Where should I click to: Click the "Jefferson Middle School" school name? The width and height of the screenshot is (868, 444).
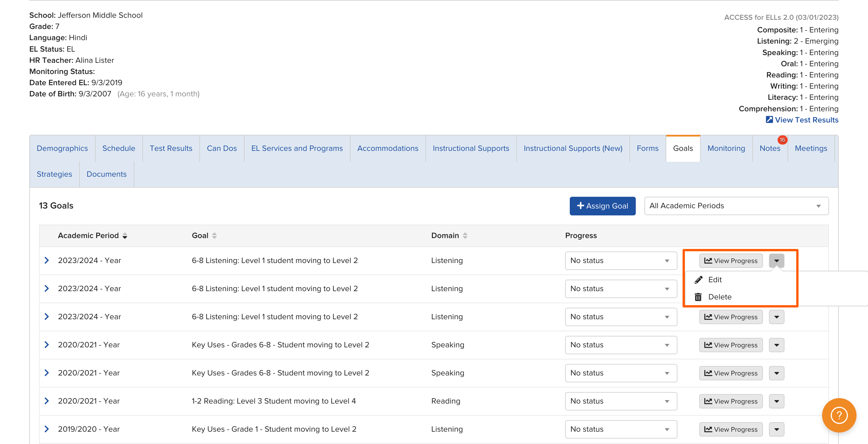pyautogui.click(x=100, y=15)
